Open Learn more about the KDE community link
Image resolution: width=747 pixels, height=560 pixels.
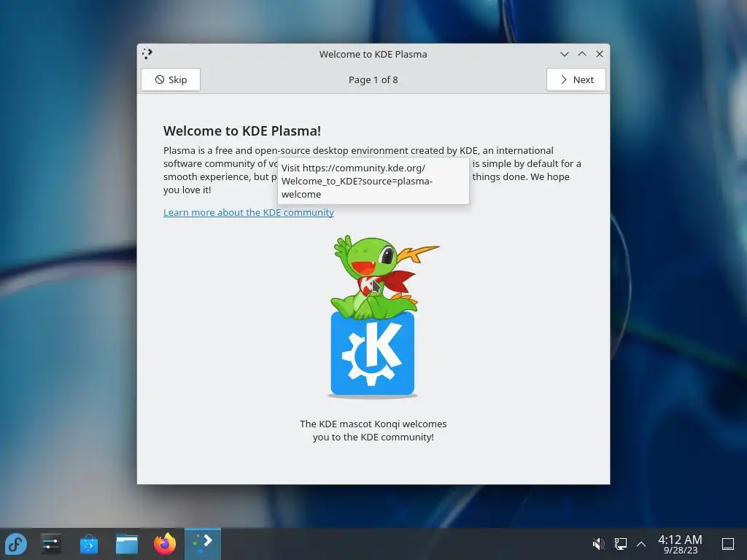coord(248,212)
